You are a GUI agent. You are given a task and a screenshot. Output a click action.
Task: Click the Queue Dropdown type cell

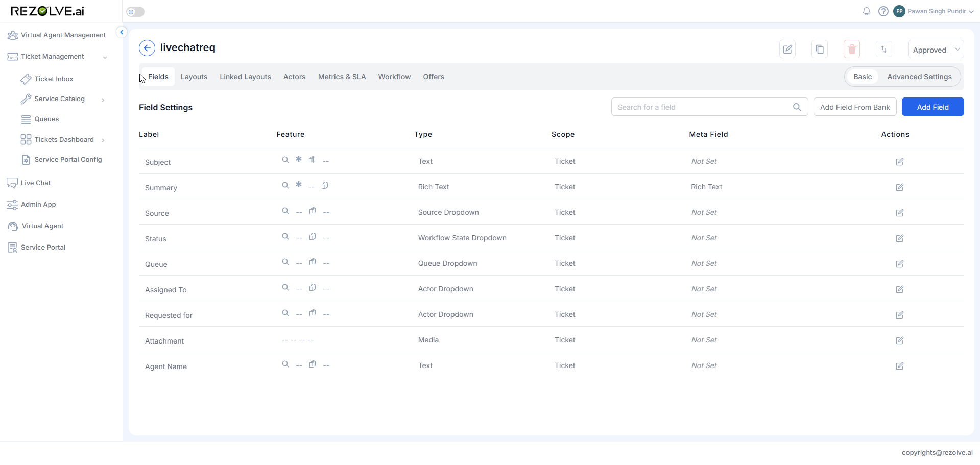coord(447,263)
